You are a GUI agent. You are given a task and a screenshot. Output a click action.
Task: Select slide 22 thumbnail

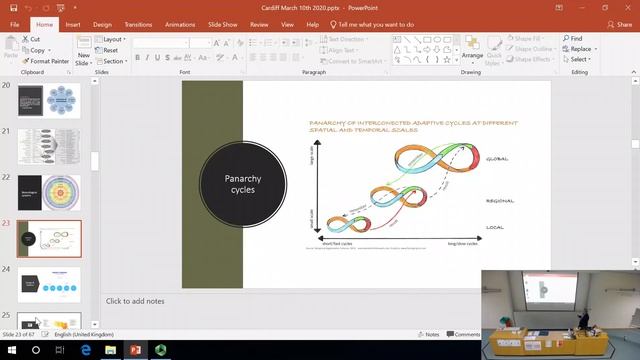(49, 193)
